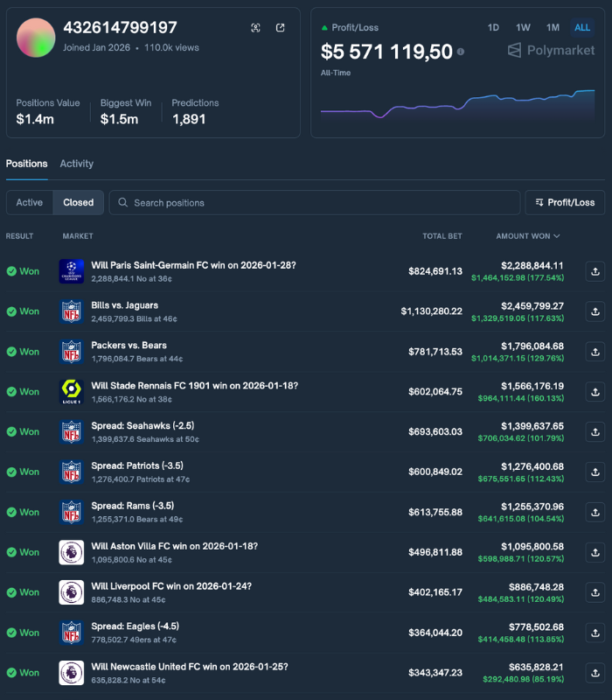Share the Spread: Seahawks (-2.5) position
Image resolution: width=612 pixels, height=700 pixels.
click(x=595, y=432)
